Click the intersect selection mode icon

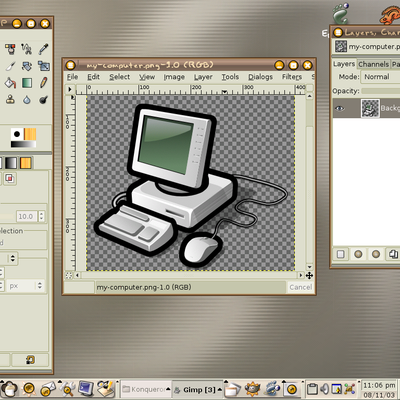(10, 179)
